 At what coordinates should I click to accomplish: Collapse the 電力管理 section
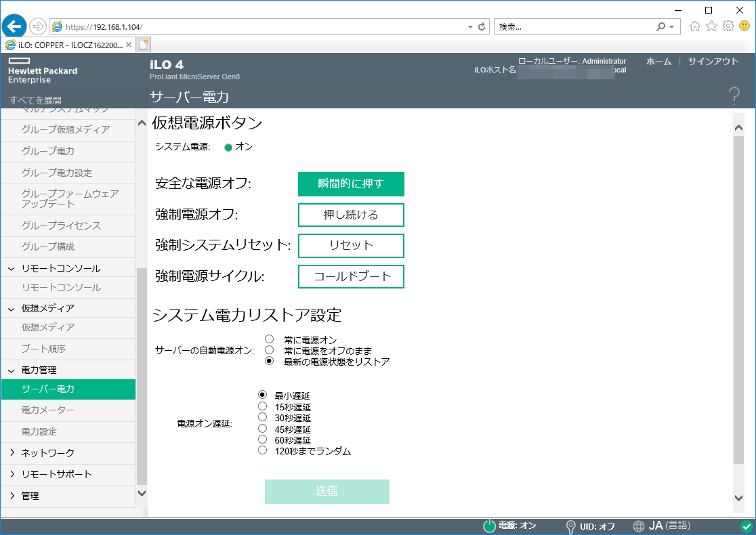pos(12,370)
